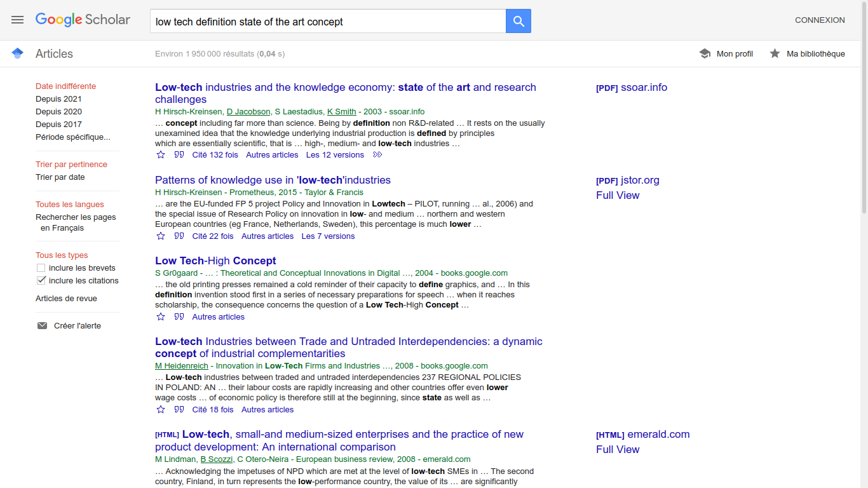The height and width of the screenshot is (488, 868).
Task: Click Autres articles under Low Tech-High Concept
Action: coord(218,316)
